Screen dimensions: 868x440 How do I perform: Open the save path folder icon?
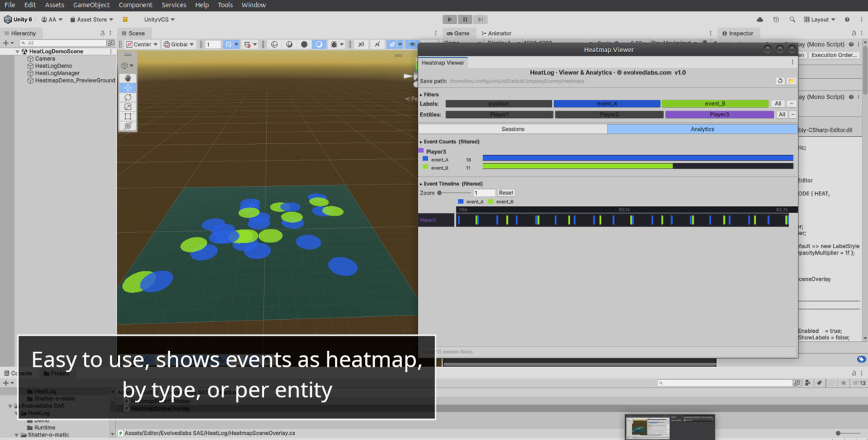[791, 81]
